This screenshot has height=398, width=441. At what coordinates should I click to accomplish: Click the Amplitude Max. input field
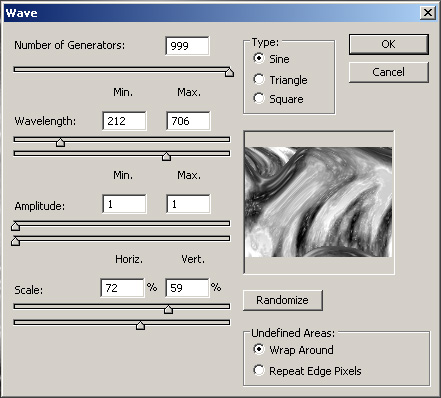[x=188, y=204]
